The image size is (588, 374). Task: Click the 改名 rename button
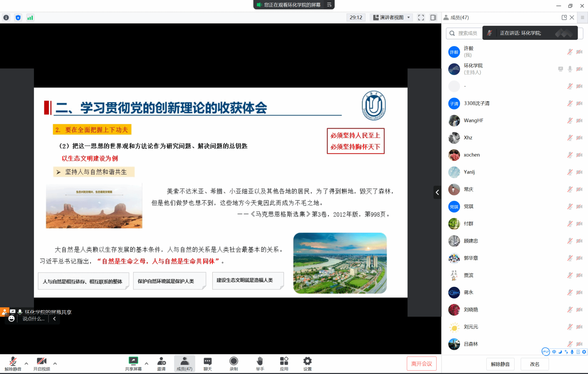pos(534,364)
